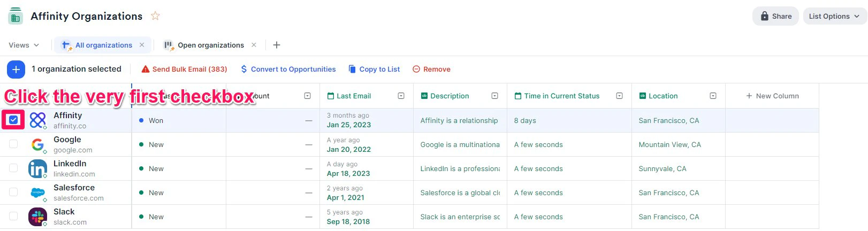Switch to All organizations tab
The image size is (868, 231).
pyautogui.click(x=103, y=45)
